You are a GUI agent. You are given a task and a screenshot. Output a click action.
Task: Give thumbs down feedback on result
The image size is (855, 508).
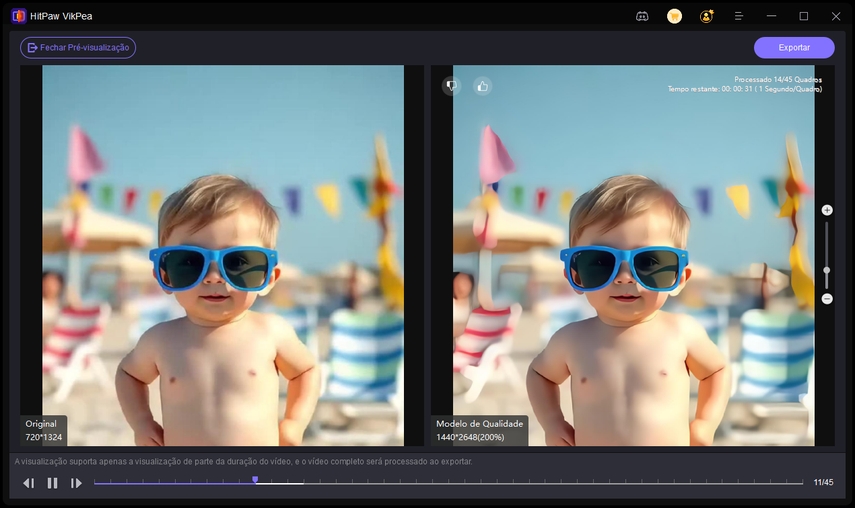pos(451,86)
